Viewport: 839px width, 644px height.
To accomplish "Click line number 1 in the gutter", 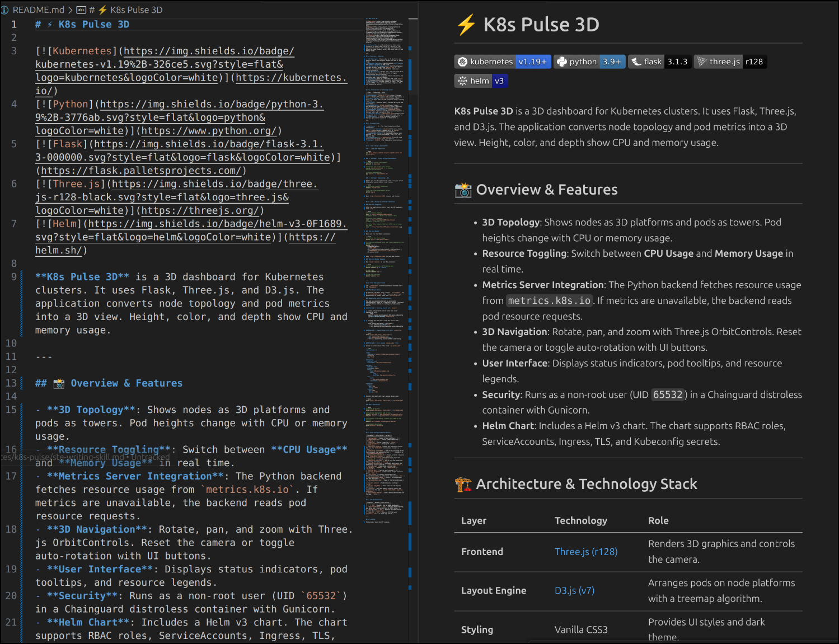I will (14, 25).
